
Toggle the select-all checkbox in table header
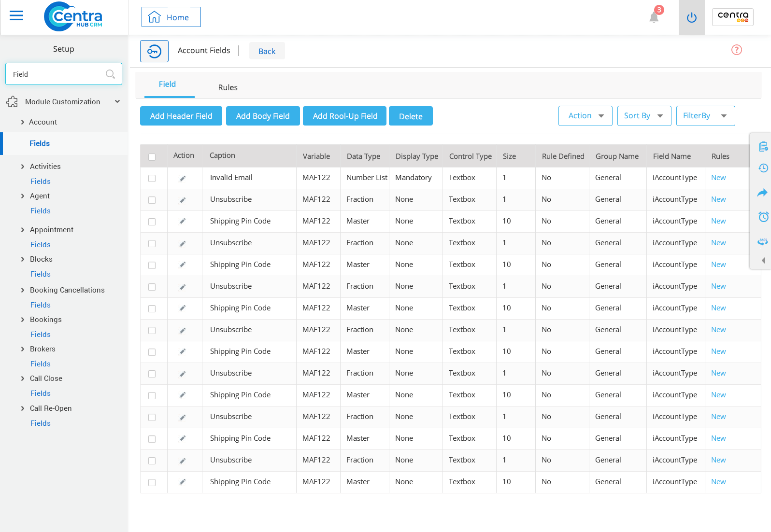152,157
